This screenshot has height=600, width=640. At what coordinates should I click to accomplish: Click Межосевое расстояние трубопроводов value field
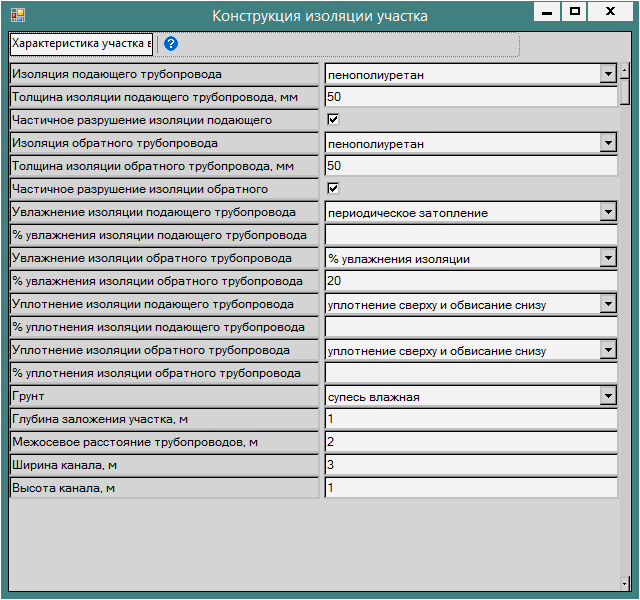tap(470, 443)
